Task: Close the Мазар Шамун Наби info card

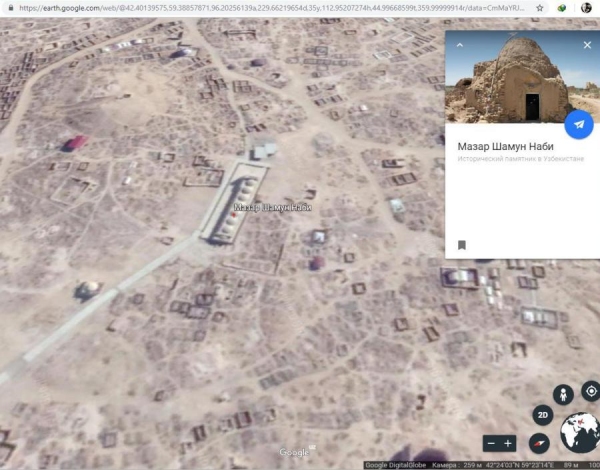Action: point(587,45)
